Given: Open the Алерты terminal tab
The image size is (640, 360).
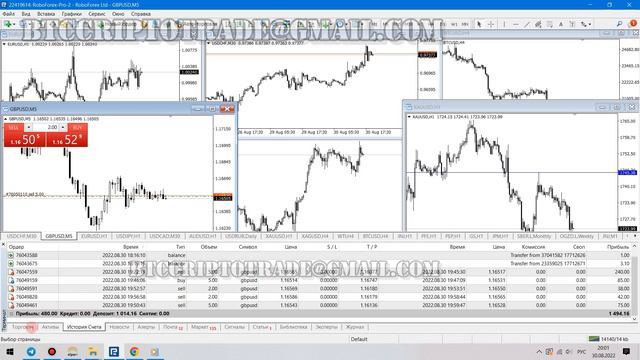Looking at the screenshot, I should (x=146, y=327).
